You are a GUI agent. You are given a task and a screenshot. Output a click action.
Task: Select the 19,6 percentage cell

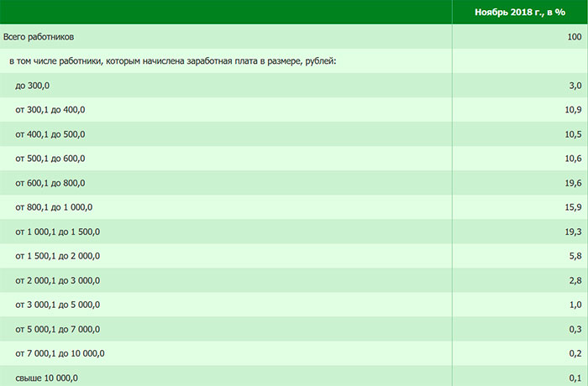(x=574, y=183)
